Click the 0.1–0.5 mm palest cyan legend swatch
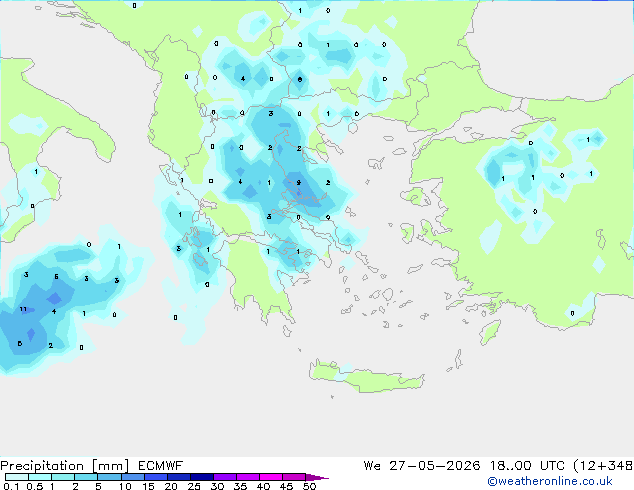This screenshot has height=490, width=634. [x=17, y=477]
